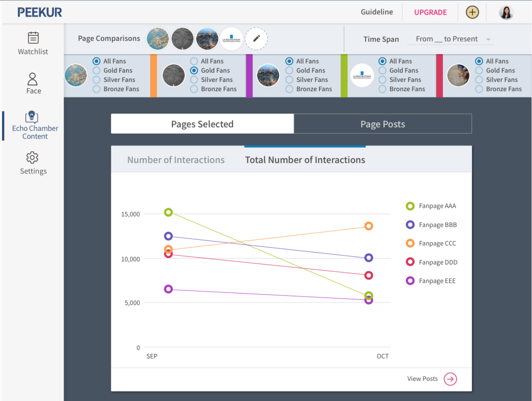Click the Fanpage EEE legend label
This screenshot has height=401, width=532.
tap(437, 281)
